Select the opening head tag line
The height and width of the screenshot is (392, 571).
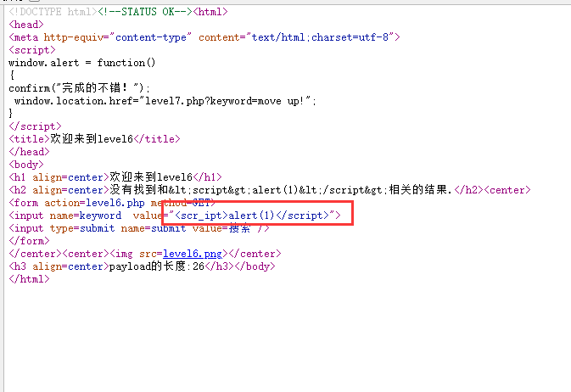[x=26, y=25]
